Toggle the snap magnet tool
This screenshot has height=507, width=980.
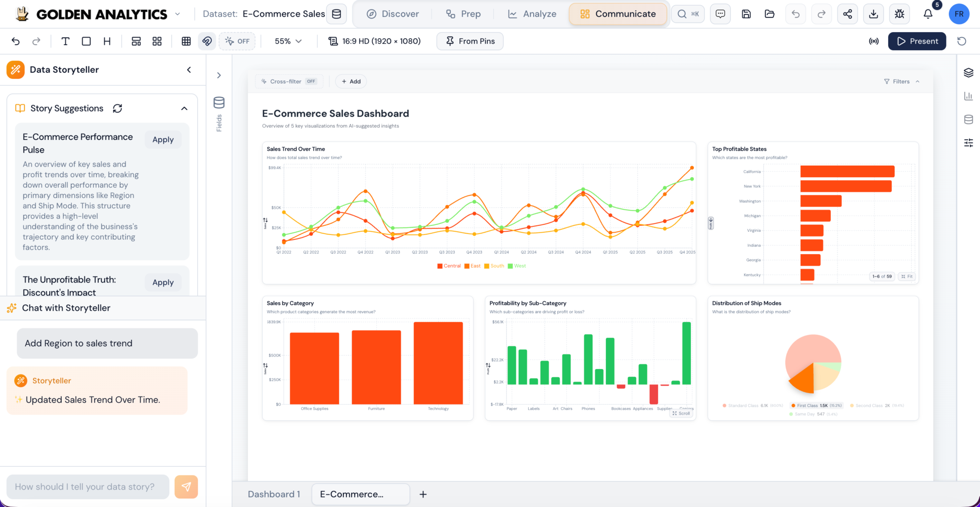207,41
